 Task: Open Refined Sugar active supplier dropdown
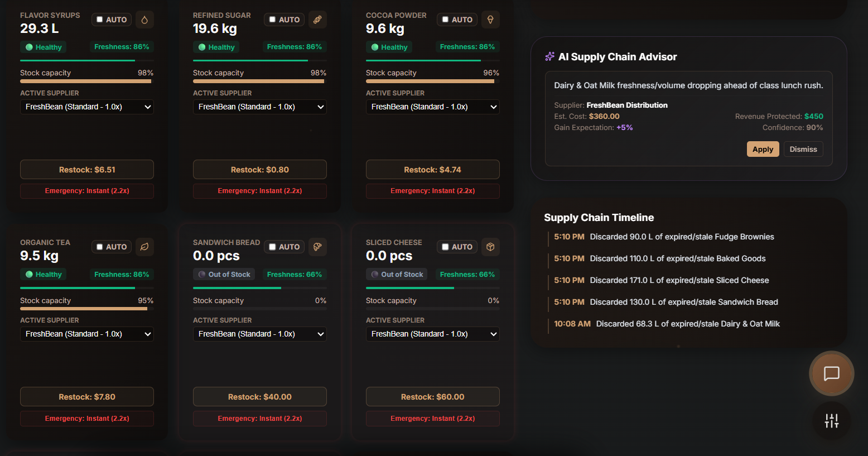pos(260,107)
